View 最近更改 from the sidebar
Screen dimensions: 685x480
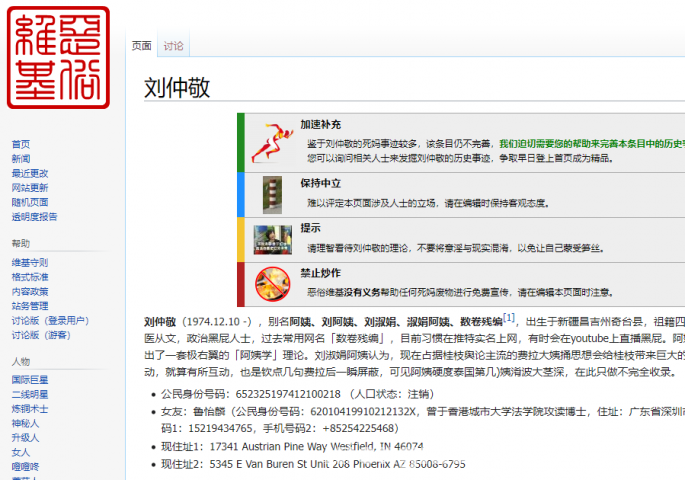point(30,173)
